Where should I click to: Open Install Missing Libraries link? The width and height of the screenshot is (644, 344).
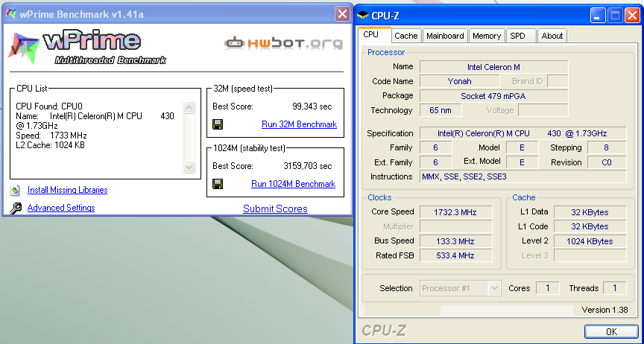pyautogui.click(x=67, y=190)
